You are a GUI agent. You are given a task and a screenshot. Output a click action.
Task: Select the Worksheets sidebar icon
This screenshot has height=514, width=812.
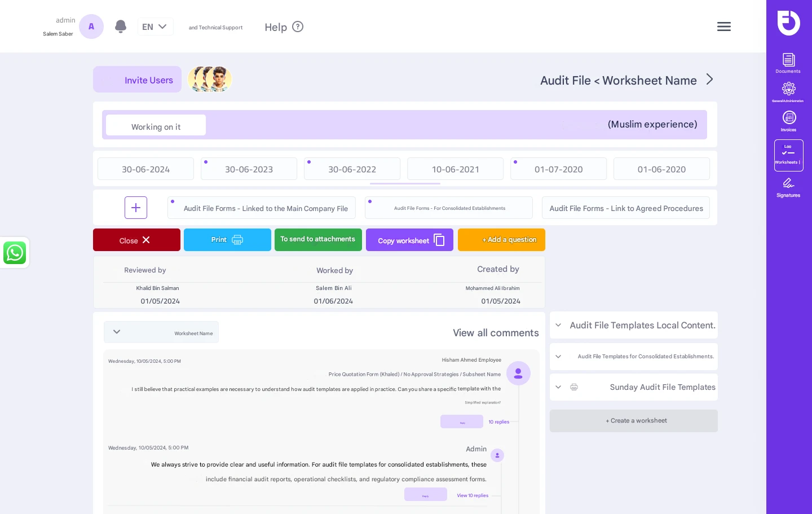[788, 153]
